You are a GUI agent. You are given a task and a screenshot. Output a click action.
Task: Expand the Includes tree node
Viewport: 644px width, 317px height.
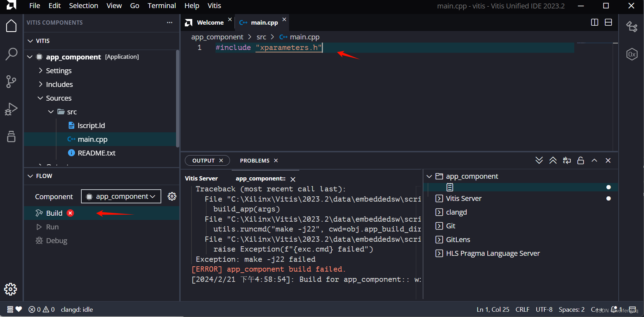(40, 84)
